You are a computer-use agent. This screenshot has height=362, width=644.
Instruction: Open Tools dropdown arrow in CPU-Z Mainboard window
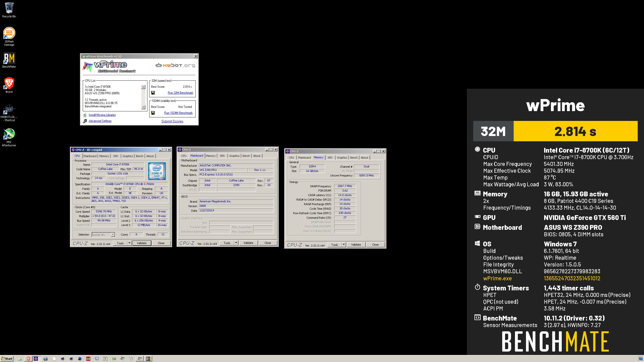tap(236, 243)
